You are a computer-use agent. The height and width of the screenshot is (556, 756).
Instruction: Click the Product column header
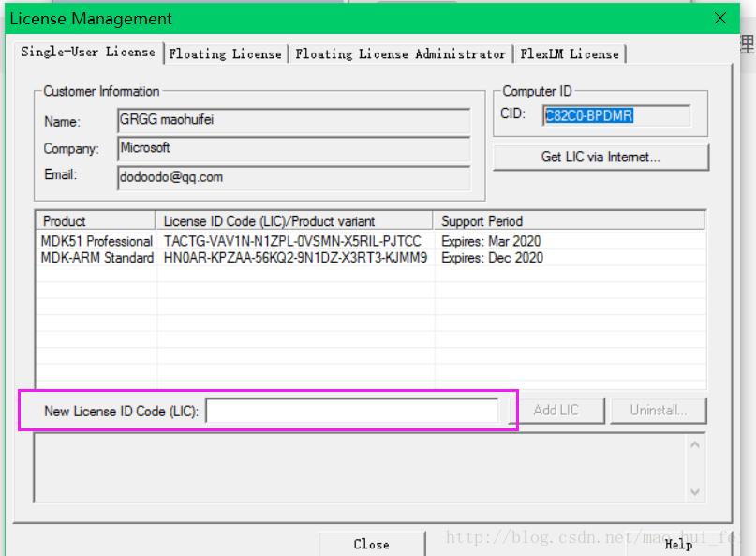click(96, 221)
